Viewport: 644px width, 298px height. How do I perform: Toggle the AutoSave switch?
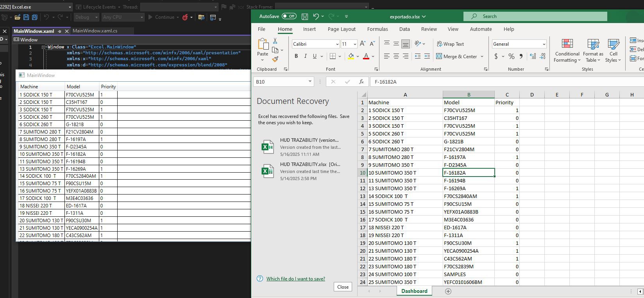click(x=289, y=16)
